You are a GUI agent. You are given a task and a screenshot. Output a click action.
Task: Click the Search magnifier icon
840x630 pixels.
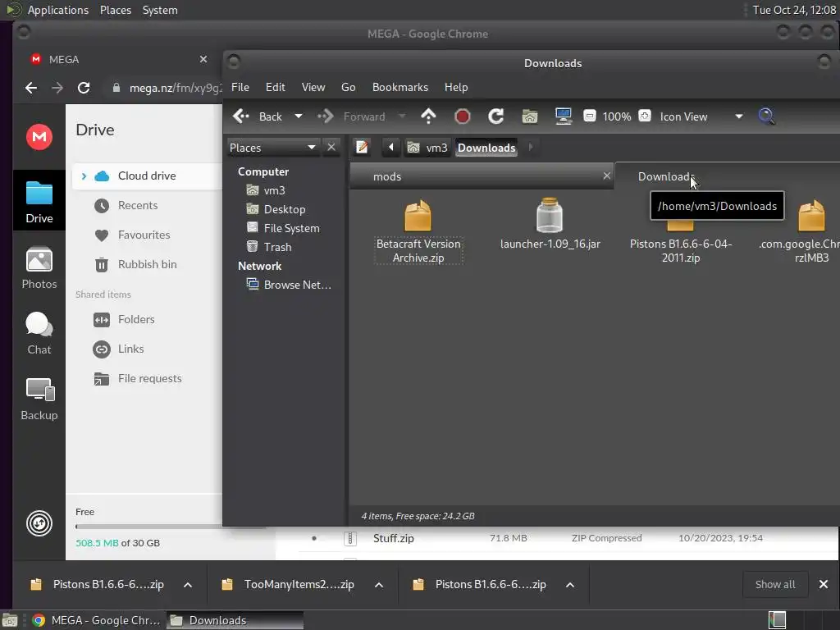(767, 116)
